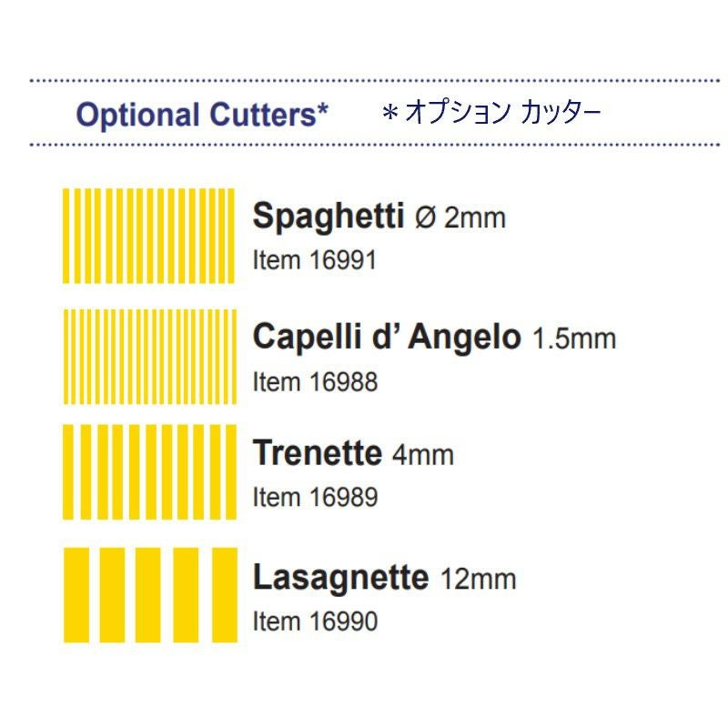The width and height of the screenshot is (728, 728).
Task: Click the dotted line below the heading
Action: tap(364, 145)
